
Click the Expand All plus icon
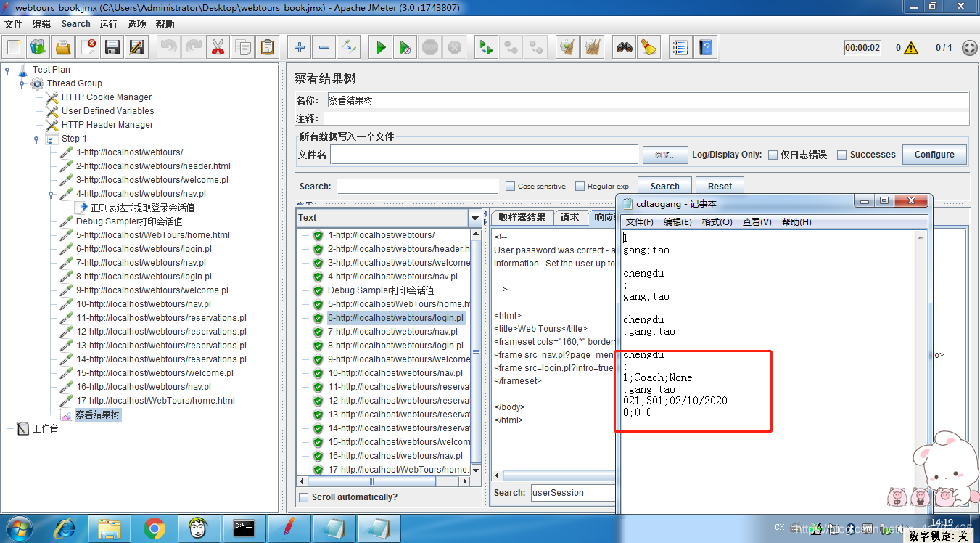(300, 48)
